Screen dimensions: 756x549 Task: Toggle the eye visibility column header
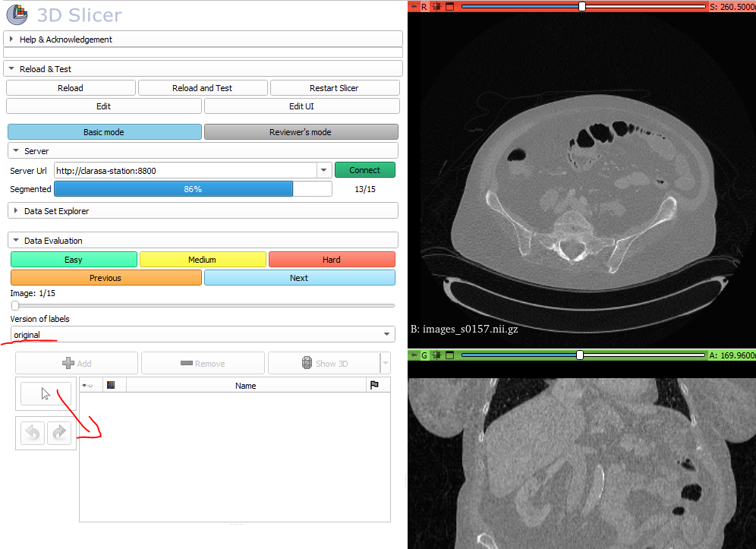[x=88, y=384]
